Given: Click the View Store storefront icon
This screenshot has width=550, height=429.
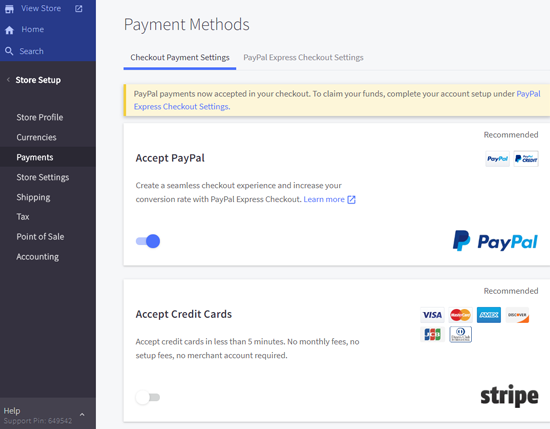Looking at the screenshot, I should [x=9, y=9].
